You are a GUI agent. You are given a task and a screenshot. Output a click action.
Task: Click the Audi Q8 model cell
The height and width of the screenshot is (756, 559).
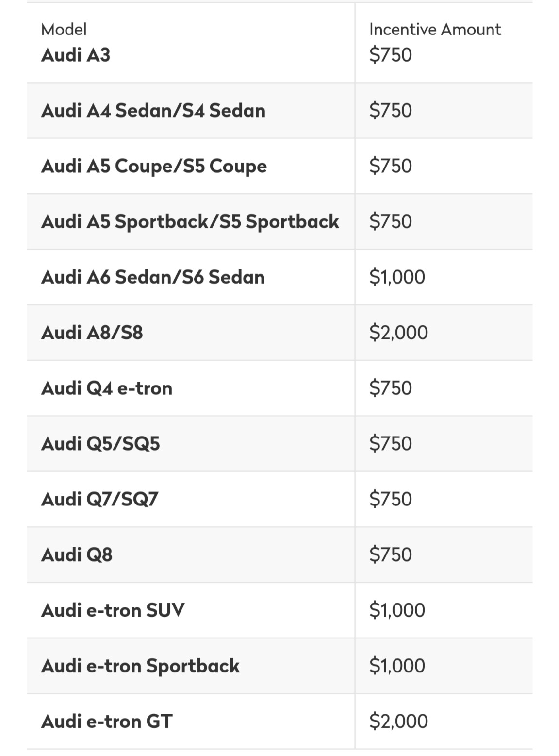(x=191, y=554)
